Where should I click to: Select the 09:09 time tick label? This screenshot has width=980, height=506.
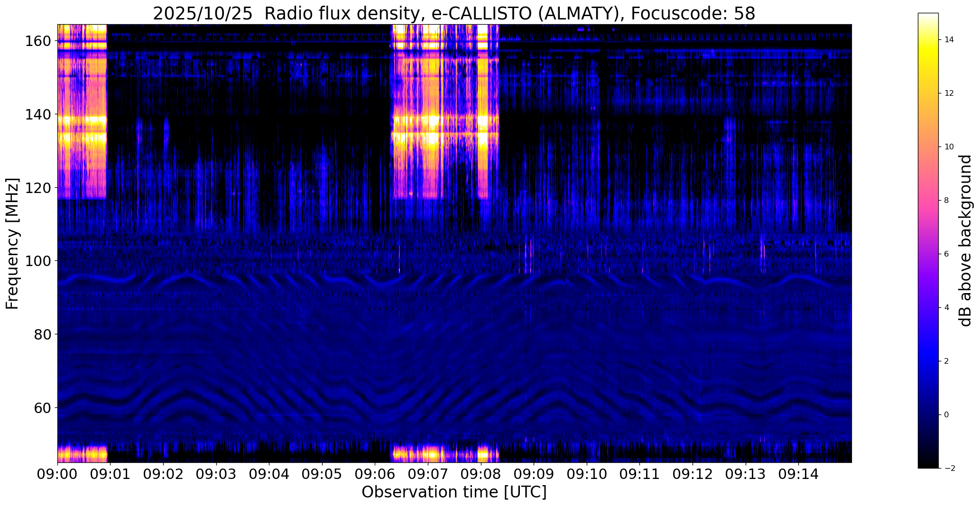[534, 474]
